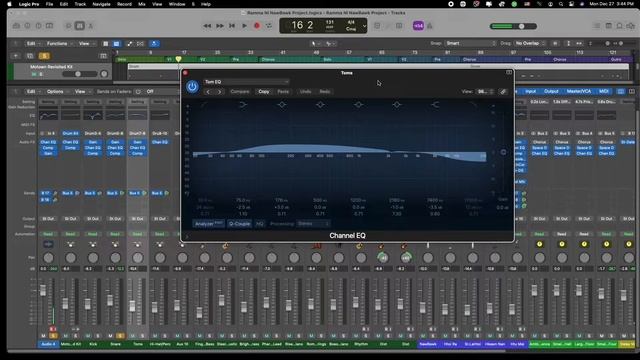The height and width of the screenshot is (360, 640).
Task: Adjust the Channel EQ master gain slider
Action: [x=503, y=152]
